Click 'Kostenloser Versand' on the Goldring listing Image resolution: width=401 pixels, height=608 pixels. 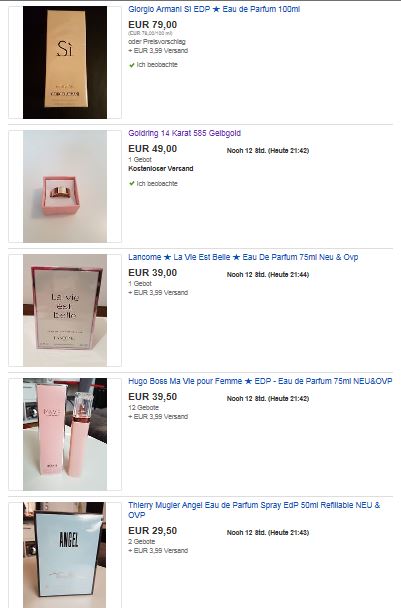tap(161, 169)
